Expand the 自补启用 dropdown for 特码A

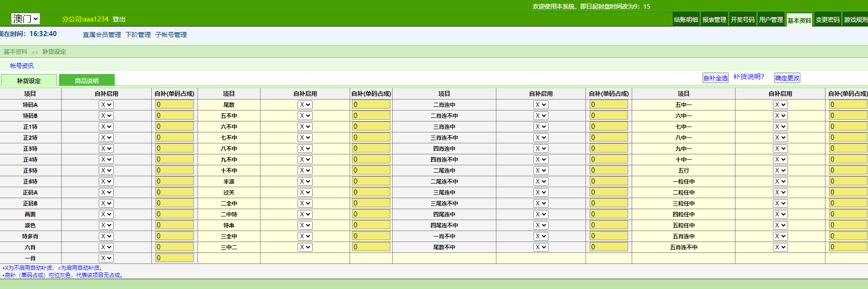pos(106,105)
